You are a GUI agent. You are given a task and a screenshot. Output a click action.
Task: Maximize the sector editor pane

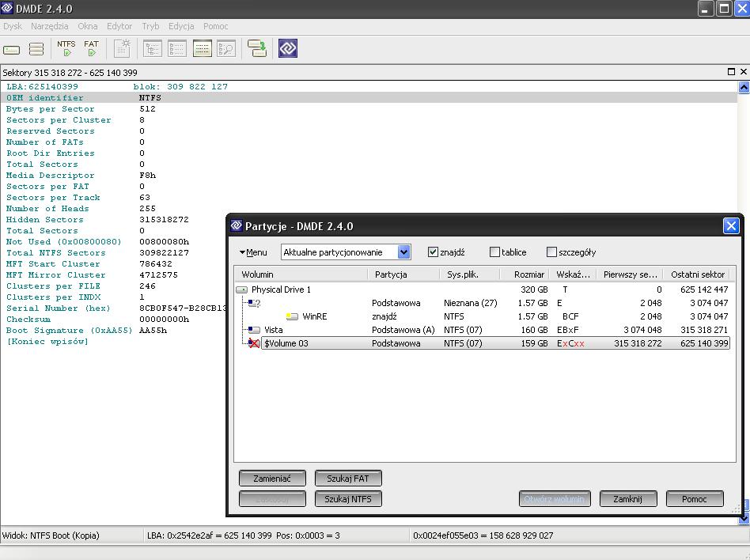731,72
